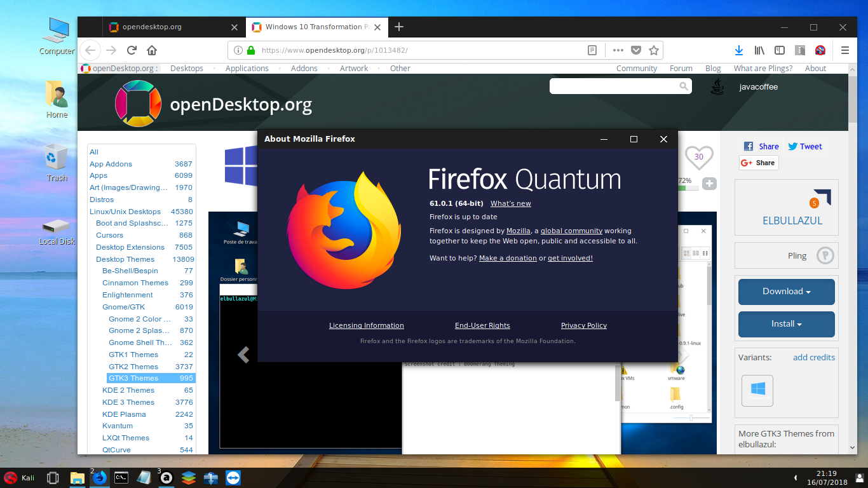Click the Google+ Share button

pyautogui.click(x=759, y=163)
